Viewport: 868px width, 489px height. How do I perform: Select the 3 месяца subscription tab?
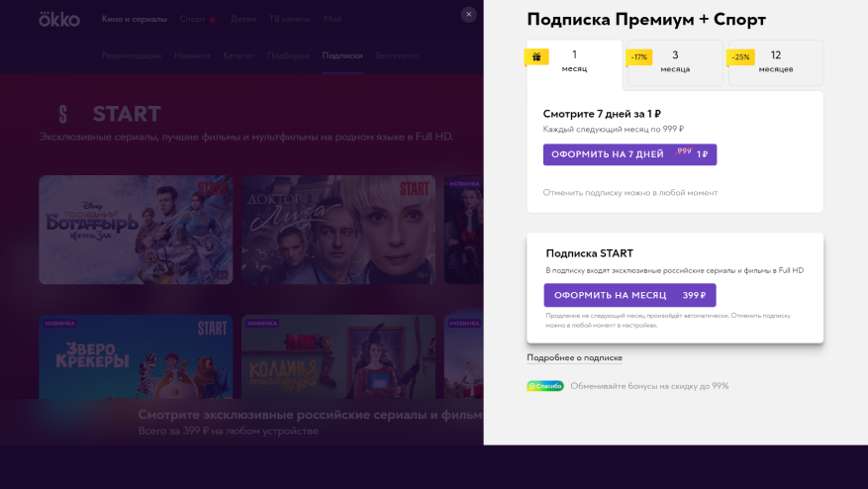coord(676,61)
